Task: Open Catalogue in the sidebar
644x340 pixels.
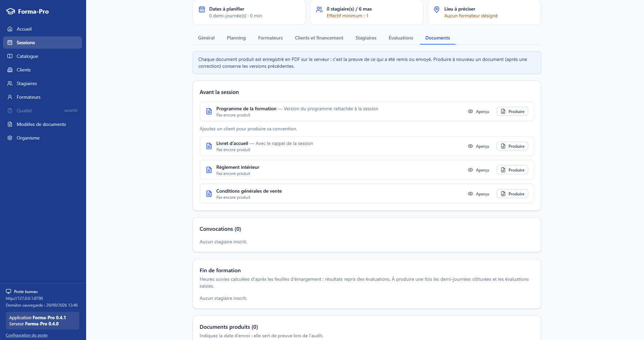Action: [x=43, y=56]
